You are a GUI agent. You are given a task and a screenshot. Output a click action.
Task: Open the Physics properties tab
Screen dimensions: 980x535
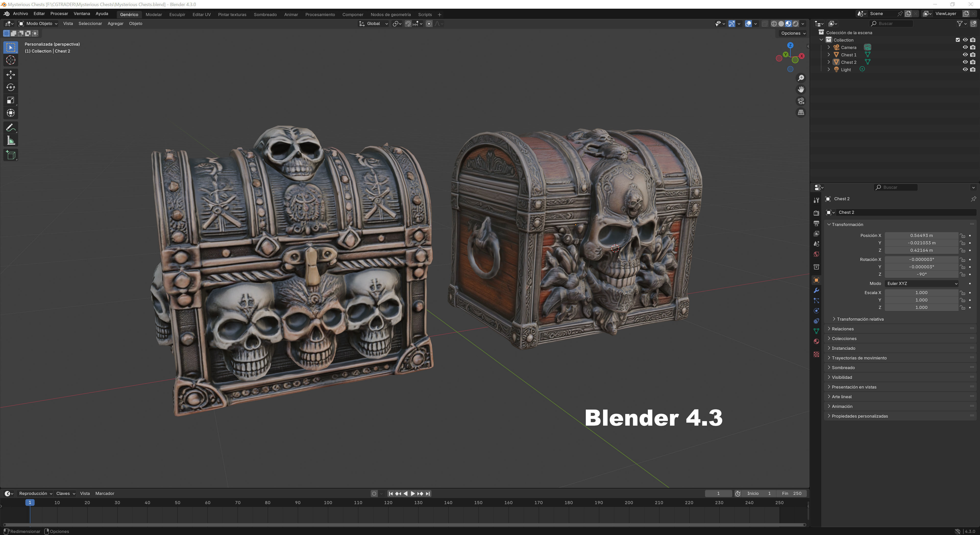[816, 311]
